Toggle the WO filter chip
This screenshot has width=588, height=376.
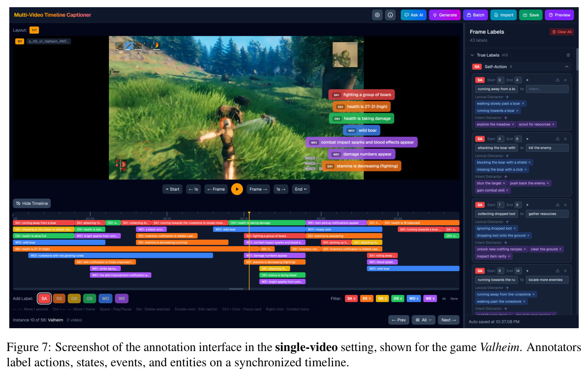pyautogui.click(x=414, y=299)
